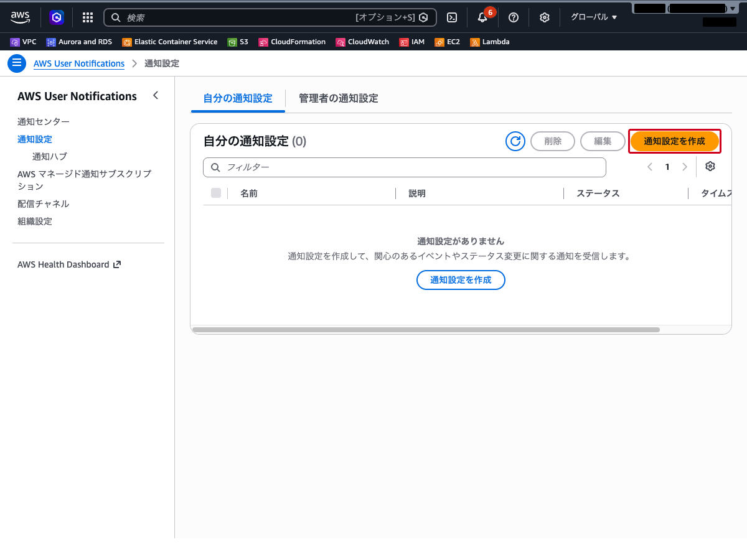The image size is (747, 560).
Task: Open Aurora and RDS favorite shortcut
Action: [79, 42]
